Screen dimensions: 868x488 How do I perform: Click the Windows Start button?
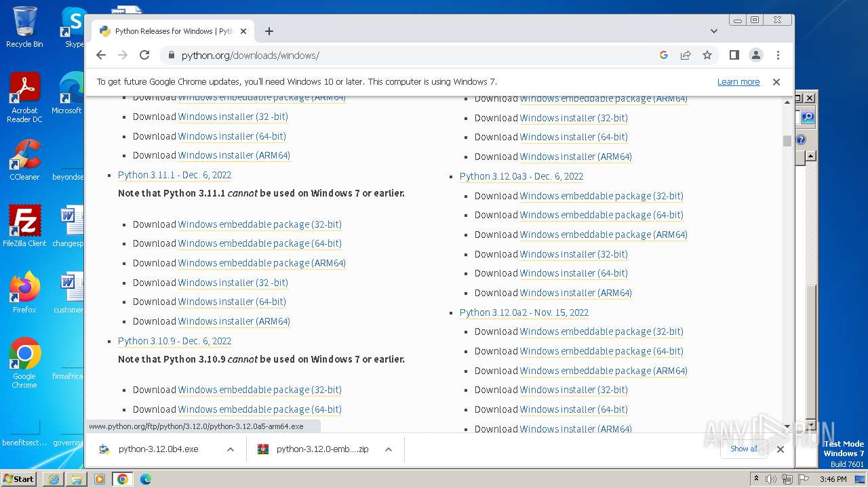pyautogui.click(x=18, y=479)
